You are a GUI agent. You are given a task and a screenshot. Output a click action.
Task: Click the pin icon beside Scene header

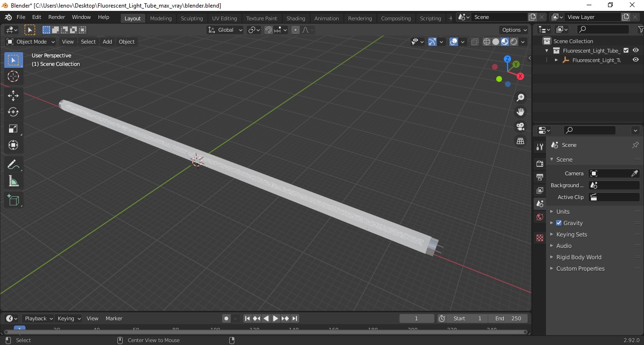coord(635,145)
